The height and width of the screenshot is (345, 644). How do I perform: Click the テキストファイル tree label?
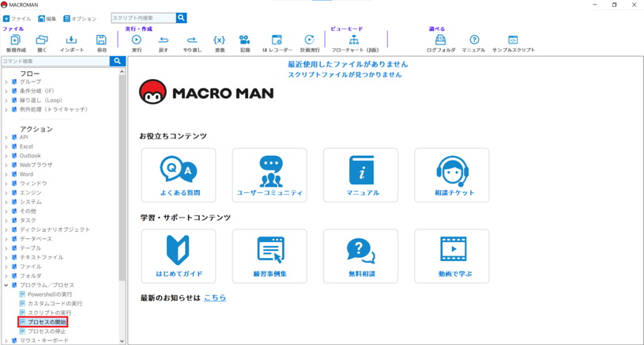(41, 257)
